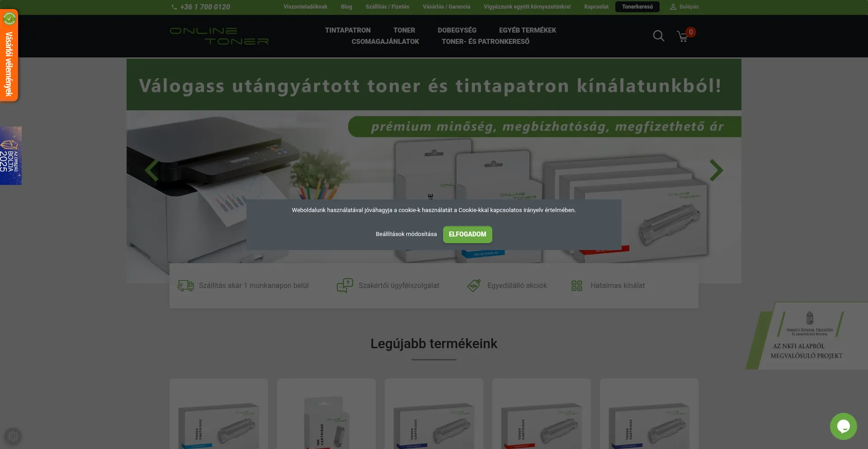
Task: Go to previous banner slide arrow
Action: [151, 170]
